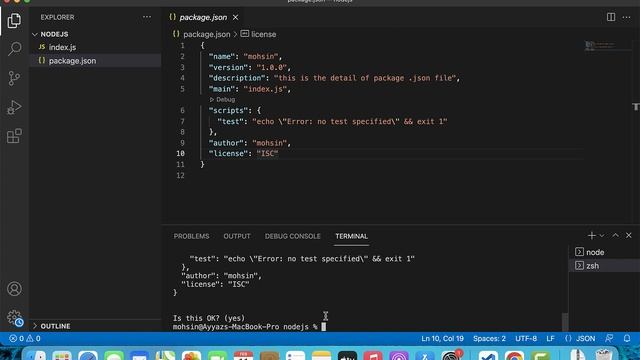Open the Extensions view

click(x=14, y=136)
